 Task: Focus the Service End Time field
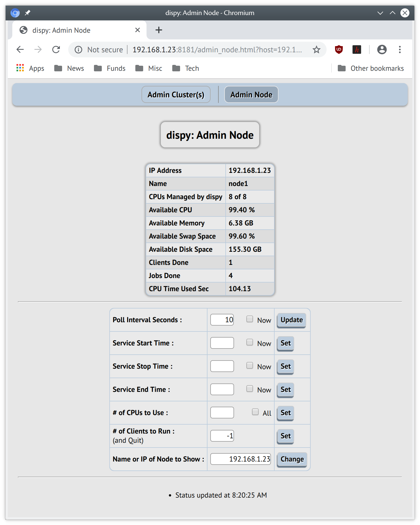point(222,389)
